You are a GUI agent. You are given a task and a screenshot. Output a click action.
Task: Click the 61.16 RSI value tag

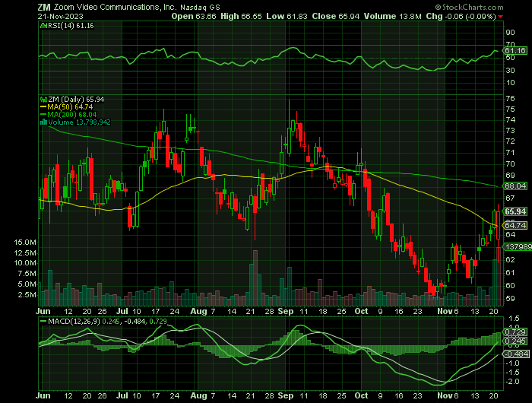[x=515, y=51]
